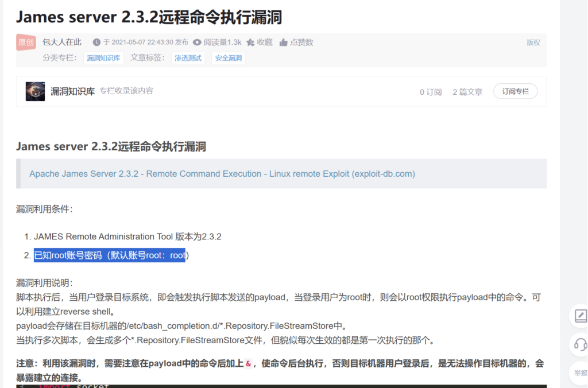Click the 专栏收录该内容 text
The height and width of the screenshot is (388, 588).
point(126,91)
